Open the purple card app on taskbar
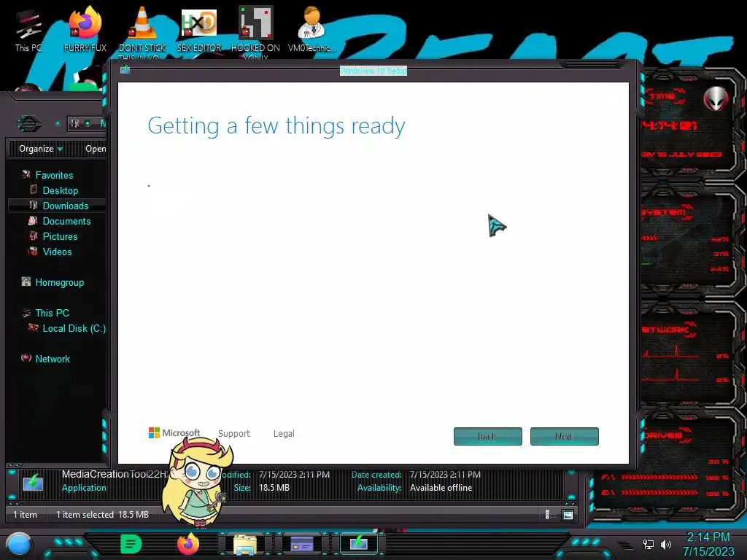The width and height of the screenshot is (747, 560). (x=302, y=543)
